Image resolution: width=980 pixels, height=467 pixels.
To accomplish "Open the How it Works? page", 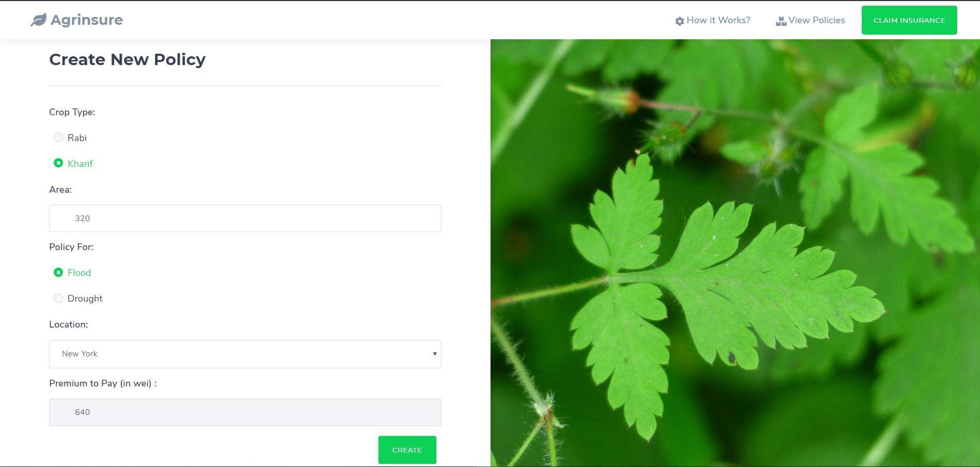I will 718,20.
